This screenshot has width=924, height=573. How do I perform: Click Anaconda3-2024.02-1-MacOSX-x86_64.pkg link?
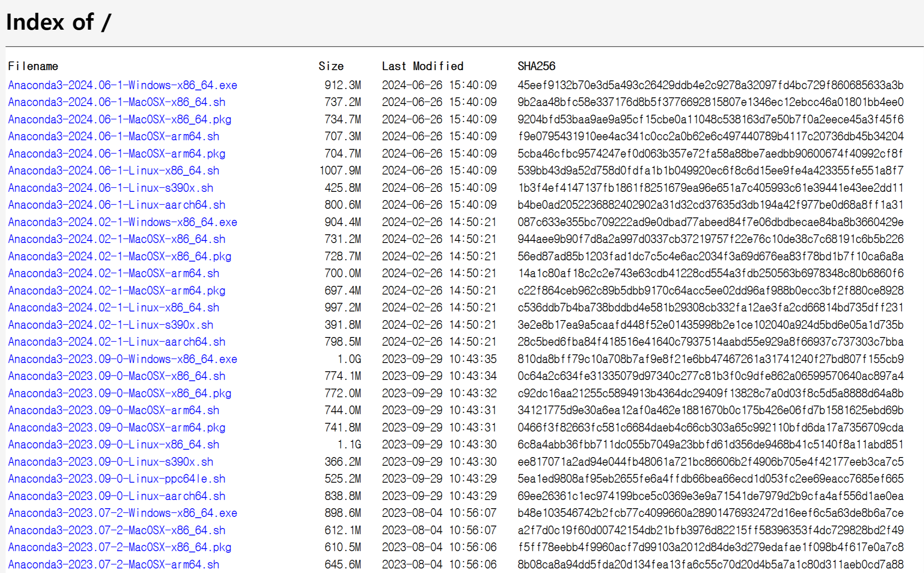[x=120, y=257]
